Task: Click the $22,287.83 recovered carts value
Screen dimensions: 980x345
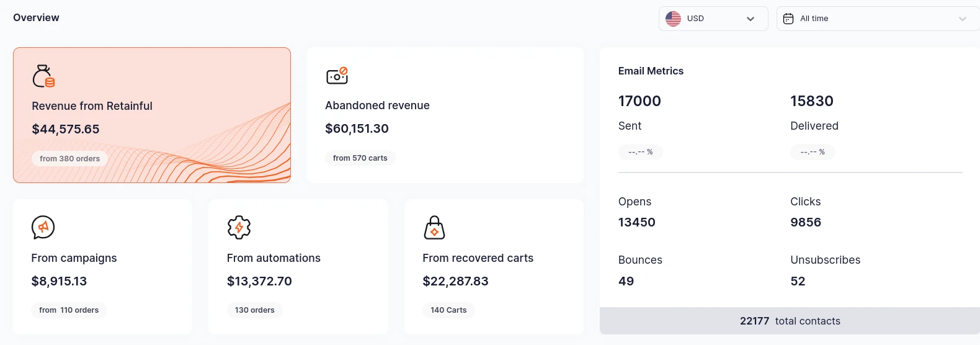Action: (455, 281)
